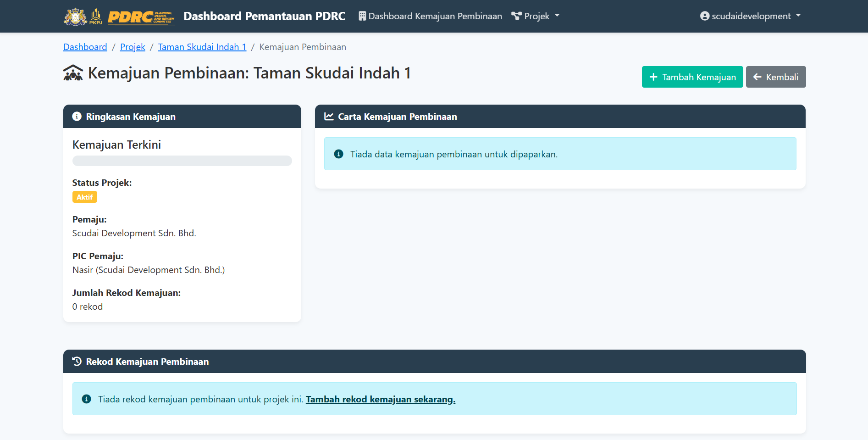Select Dashboard Kemajuan Pembinaan in the navbar

pyautogui.click(x=435, y=16)
